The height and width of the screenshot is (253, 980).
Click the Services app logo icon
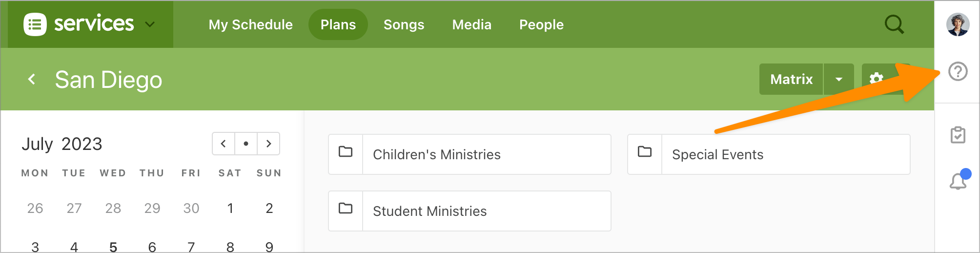tap(35, 24)
